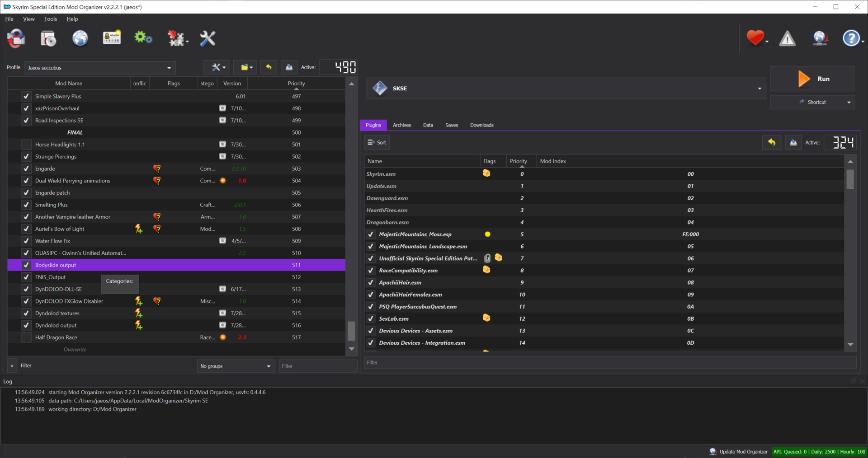This screenshot has height=458, width=868.
Task: Click the archive box flag for RaceCompatibility.esm
Action: point(486,270)
